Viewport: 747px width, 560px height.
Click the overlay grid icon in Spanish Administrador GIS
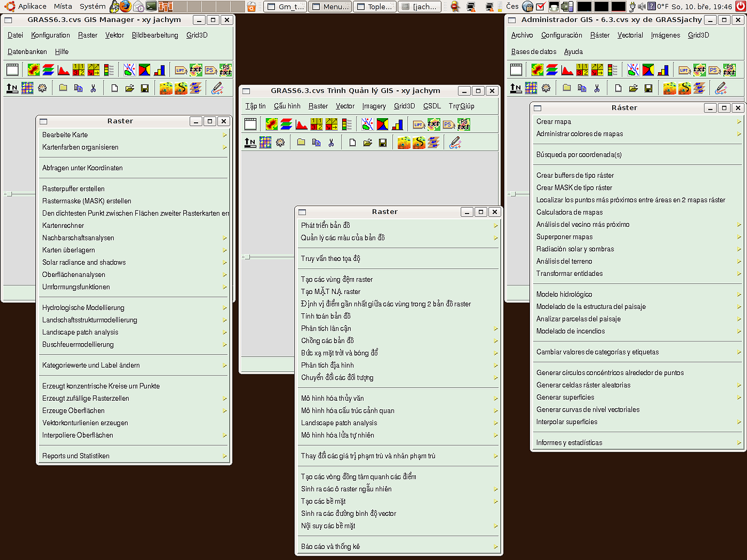tap(531, 88)
